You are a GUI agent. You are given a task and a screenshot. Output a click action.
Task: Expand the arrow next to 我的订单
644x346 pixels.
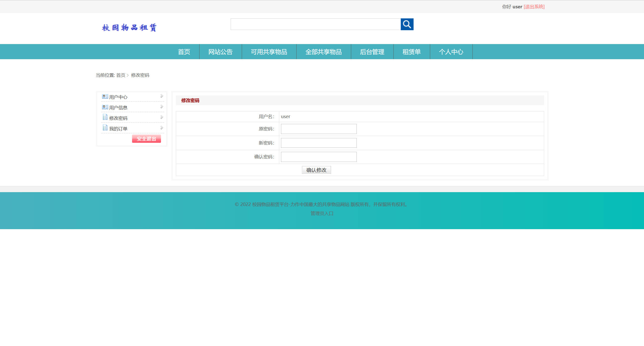(x=162, y=128)
